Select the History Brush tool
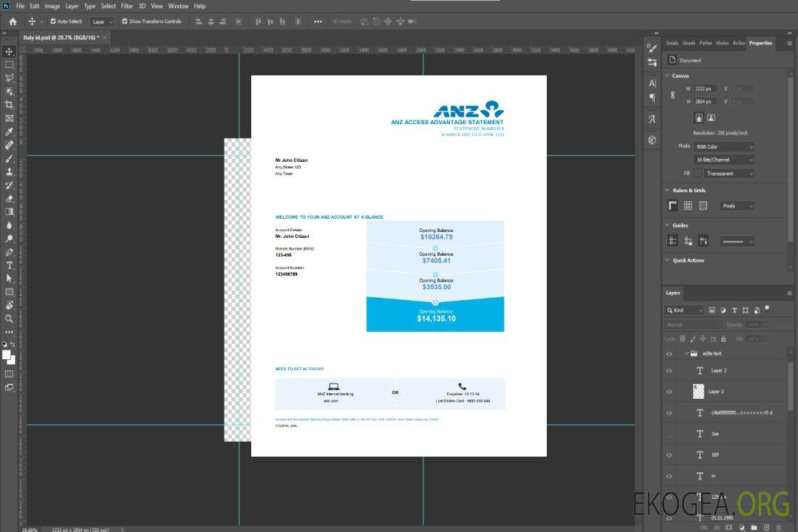 point(9,185)
